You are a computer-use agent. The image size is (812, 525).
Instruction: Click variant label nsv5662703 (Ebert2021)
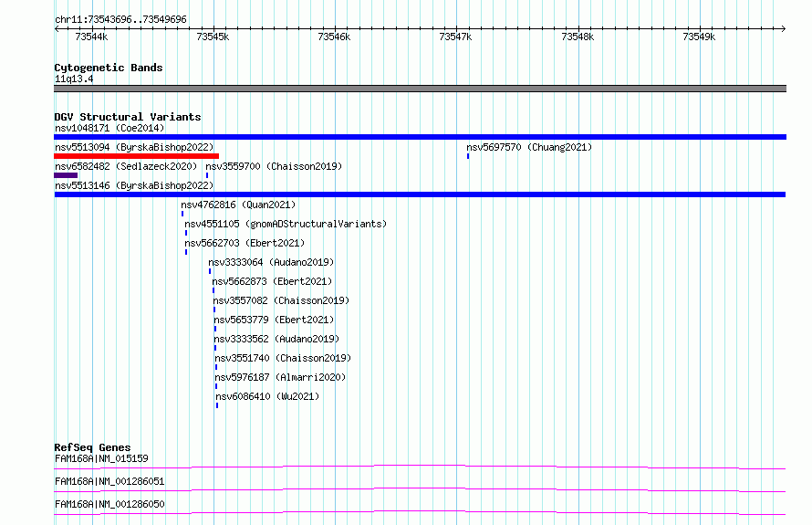click(x=245, y=243)
